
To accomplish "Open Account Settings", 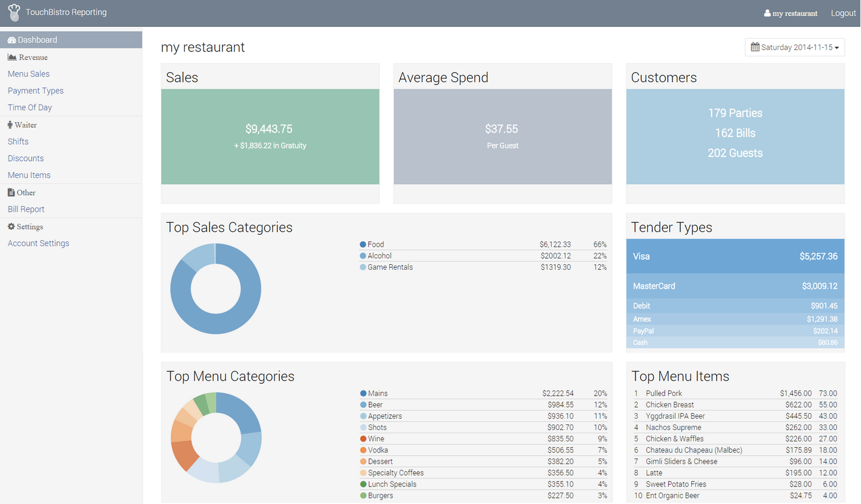I will pos(38,243).
